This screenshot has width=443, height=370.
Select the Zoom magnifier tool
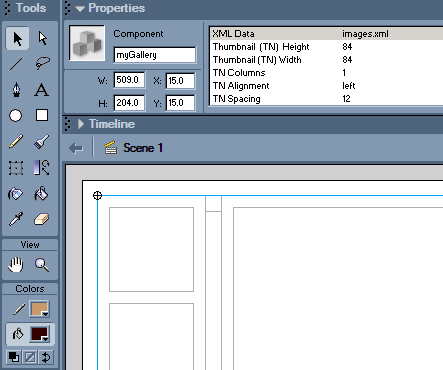pos(42,265)
